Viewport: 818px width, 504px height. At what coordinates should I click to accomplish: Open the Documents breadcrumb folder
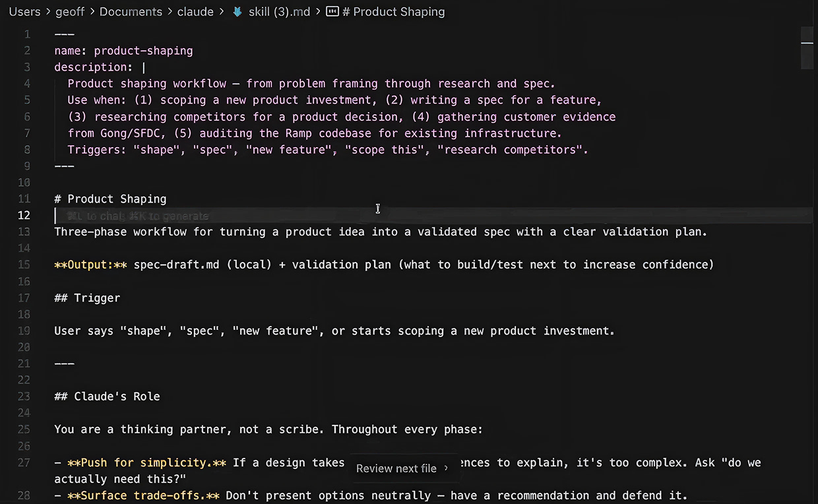131,12
